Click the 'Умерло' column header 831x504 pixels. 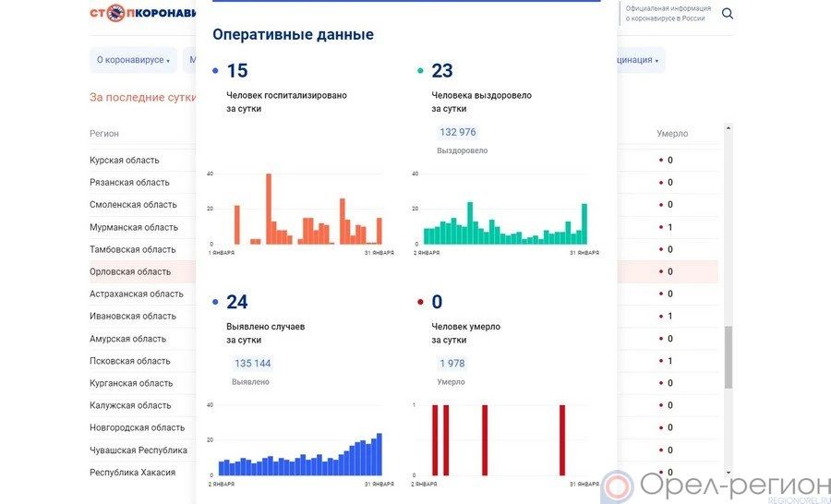[x=672, y=134]
